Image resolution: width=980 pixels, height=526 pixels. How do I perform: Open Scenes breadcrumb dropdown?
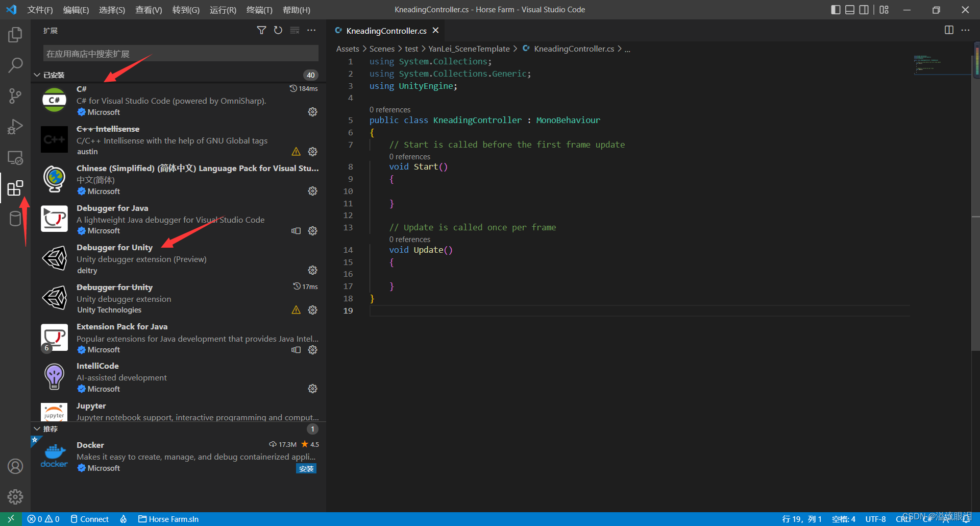click(382, 49)
